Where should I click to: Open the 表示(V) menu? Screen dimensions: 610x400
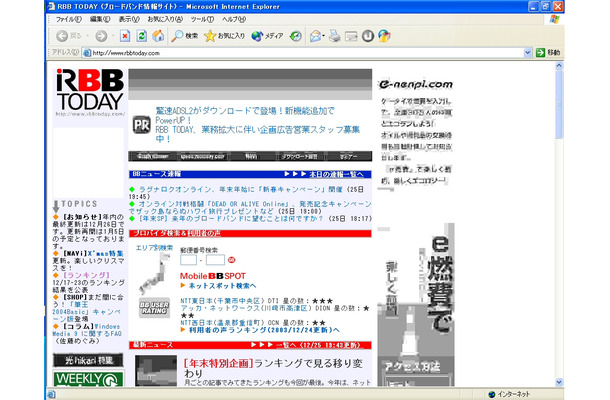pyautogui.click(x=129, y=19)
